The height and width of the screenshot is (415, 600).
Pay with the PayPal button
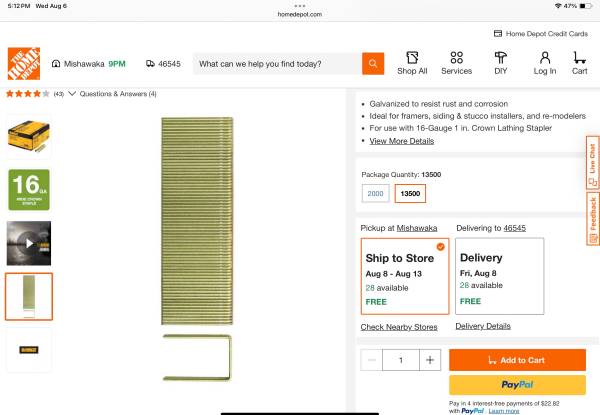pyautogui.click(x=517, y=385)
